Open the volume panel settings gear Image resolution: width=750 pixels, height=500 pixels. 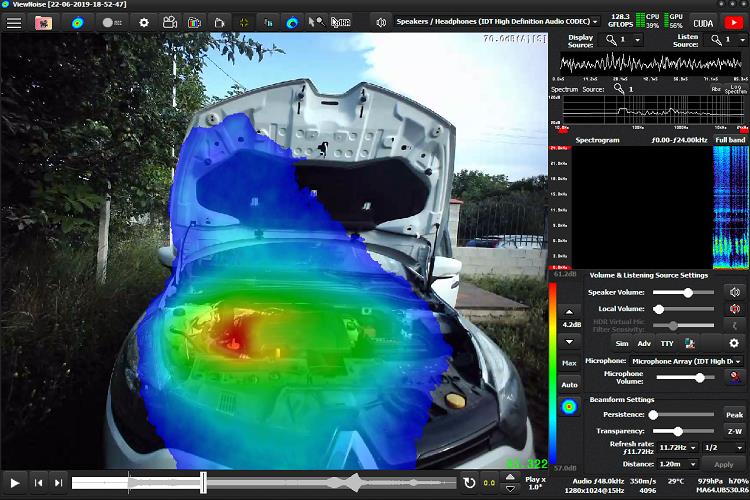tap(734, 343)
